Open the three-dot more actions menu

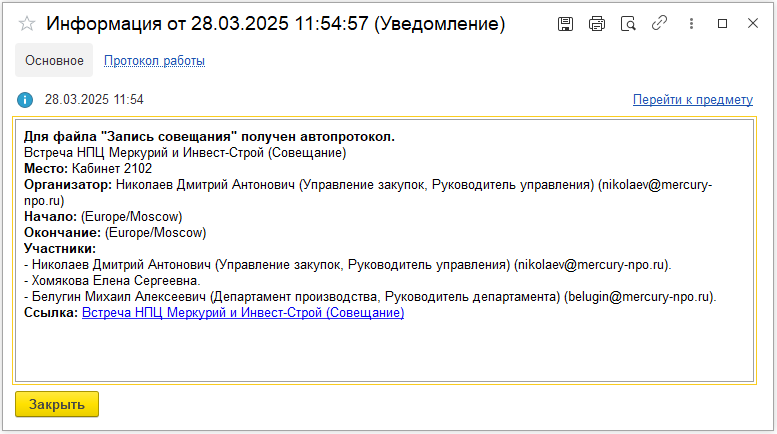(691, 23)
